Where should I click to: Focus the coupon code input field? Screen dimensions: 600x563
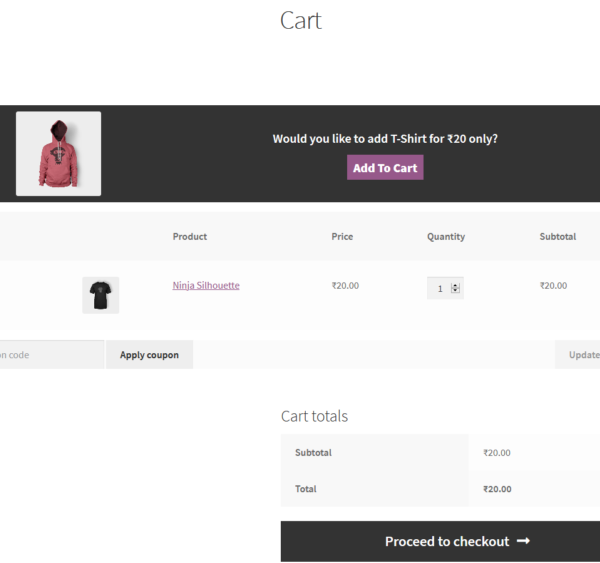pyautogui.click(x=52, y=355)
